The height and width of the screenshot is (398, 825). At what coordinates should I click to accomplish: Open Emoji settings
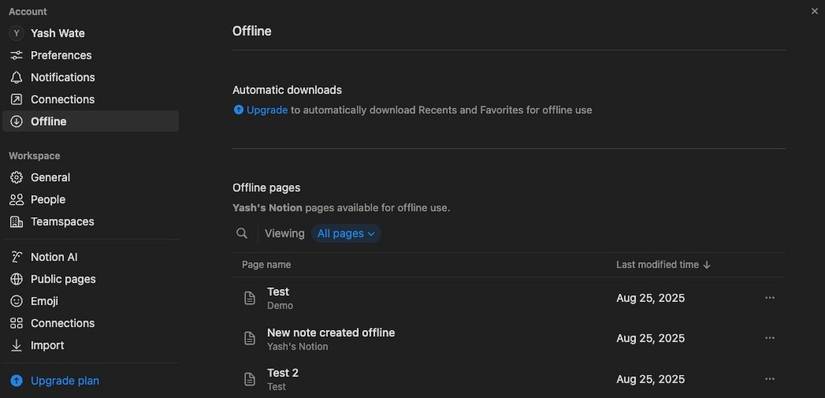click(x=90, y=301)
